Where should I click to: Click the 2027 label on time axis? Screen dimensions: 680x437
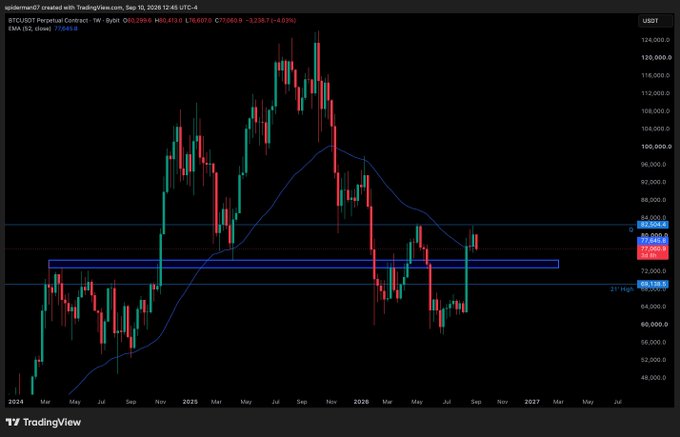click(x=532, y=402)
